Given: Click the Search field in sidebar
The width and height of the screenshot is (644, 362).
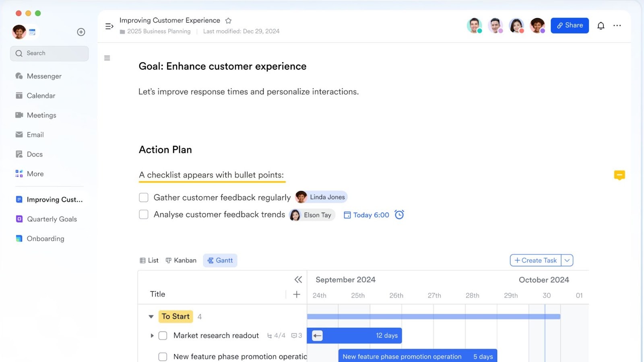Looking at the screenshot, I should tap(49, 53).
